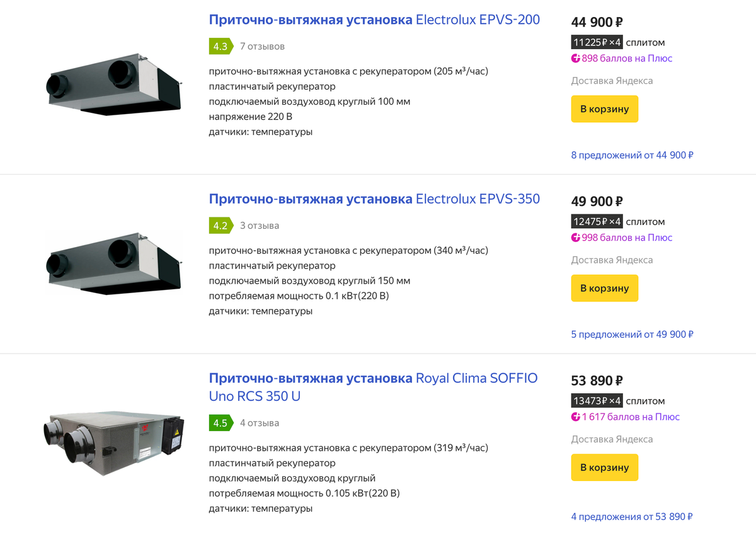756x537 pixels.
Task: Click the 13473₽×4 split payment badge
Action: (597, 401)
